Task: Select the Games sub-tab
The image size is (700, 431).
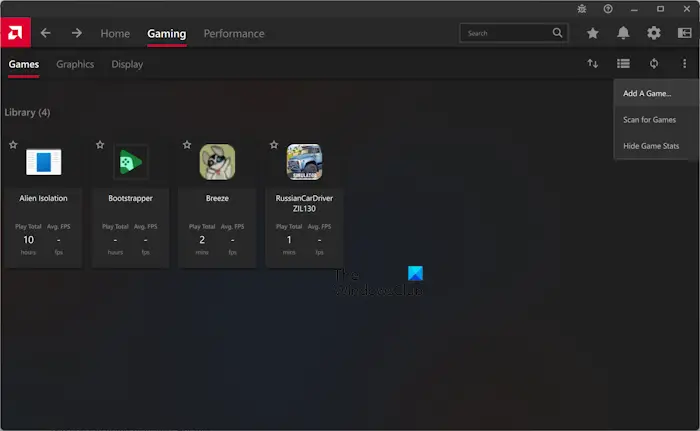Action: [x=24, y=64]
